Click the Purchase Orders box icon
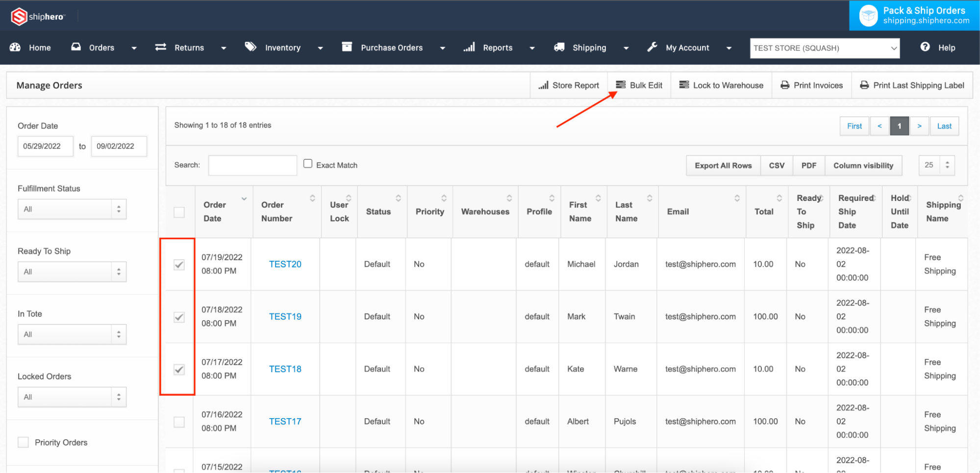The height and width of the screenshot is (473, 980). (x=347, y=47)
